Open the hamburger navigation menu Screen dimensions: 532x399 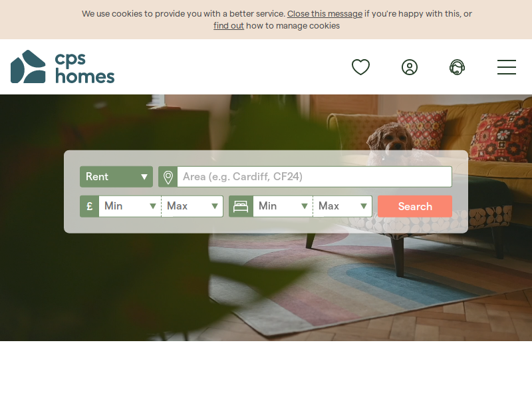point(507,67)
